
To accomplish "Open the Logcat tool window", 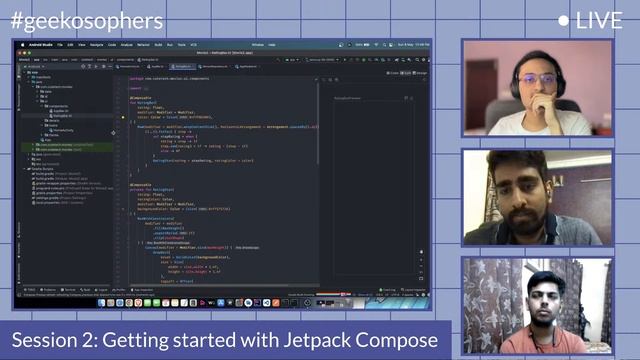I will pos(101,290).
